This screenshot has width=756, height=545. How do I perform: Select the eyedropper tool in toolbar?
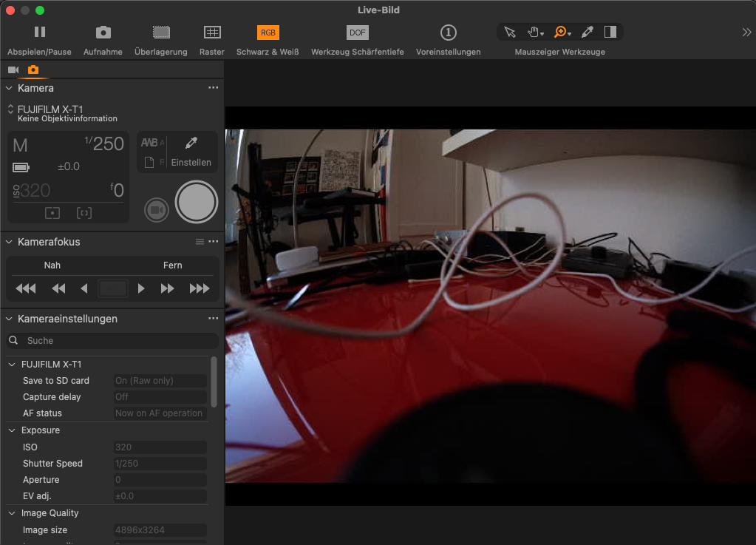tap(588, 32)
